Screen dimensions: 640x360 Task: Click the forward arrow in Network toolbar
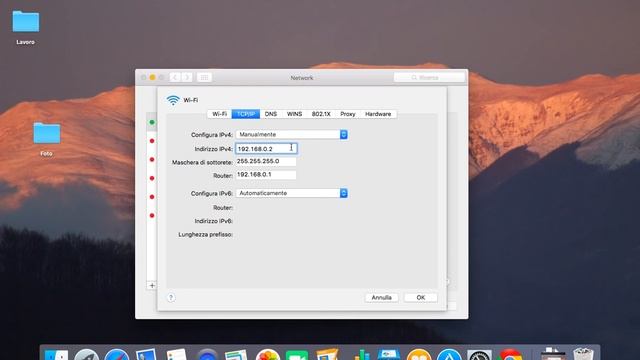[x=187, y=77]
